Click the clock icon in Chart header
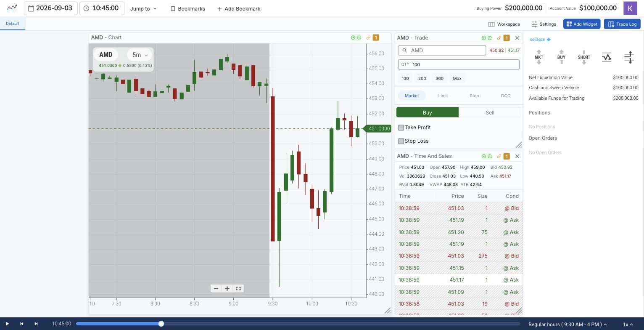The height and width of the screenshot is (330, 644). pos(359,37)
